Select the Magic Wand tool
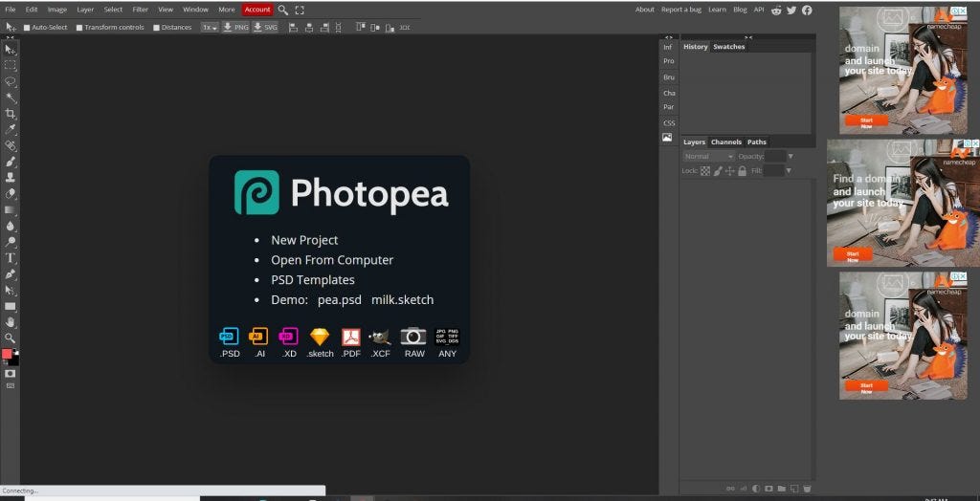 click(x=10, y=98)
